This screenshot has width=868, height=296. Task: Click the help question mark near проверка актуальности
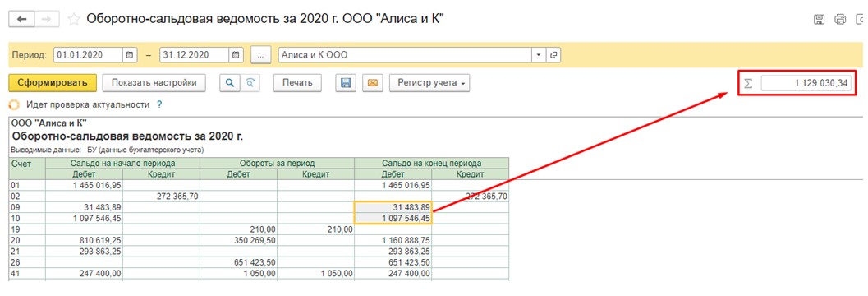click(x=159, y=104)
